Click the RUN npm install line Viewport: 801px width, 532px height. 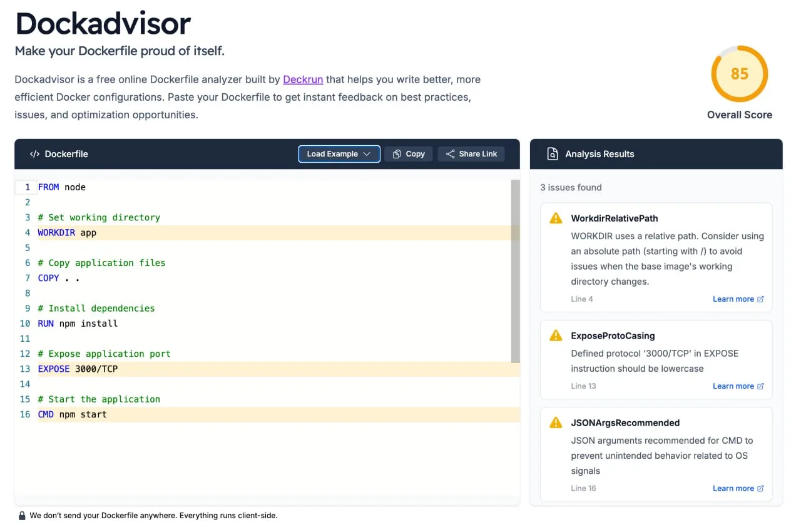278,324
